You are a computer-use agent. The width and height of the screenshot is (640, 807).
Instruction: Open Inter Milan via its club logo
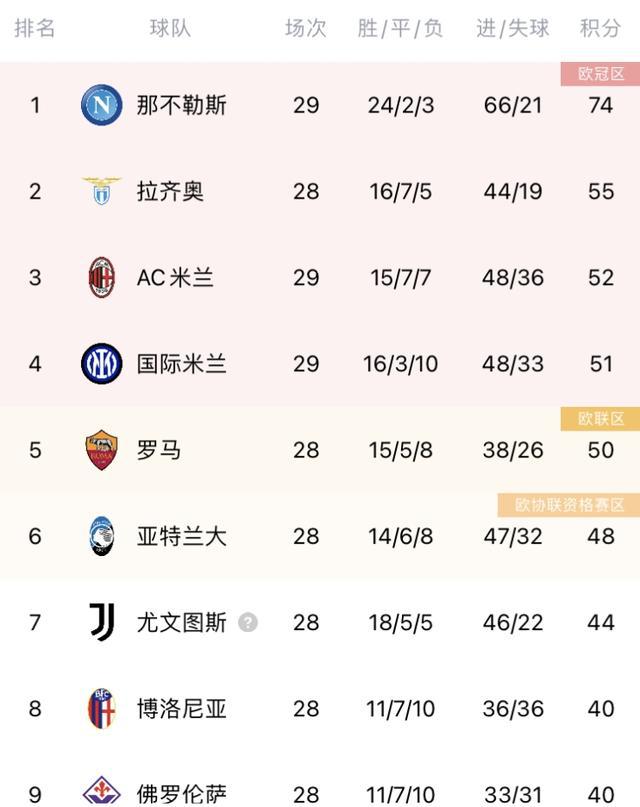[x=100, y=362]
